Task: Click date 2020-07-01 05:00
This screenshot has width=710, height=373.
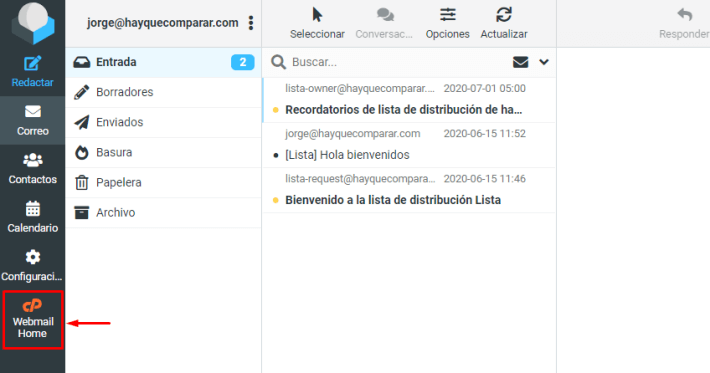Action: tap(485, 88)
